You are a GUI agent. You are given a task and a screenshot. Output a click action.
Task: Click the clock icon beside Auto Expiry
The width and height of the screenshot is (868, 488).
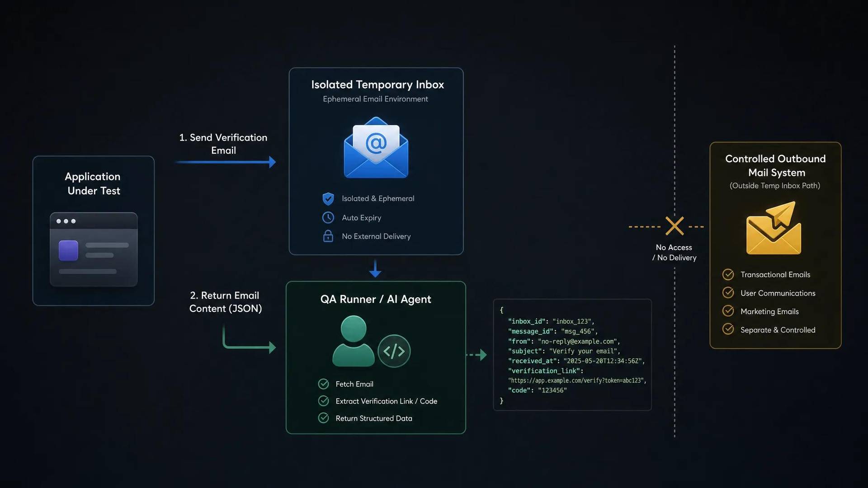(328, 217)
